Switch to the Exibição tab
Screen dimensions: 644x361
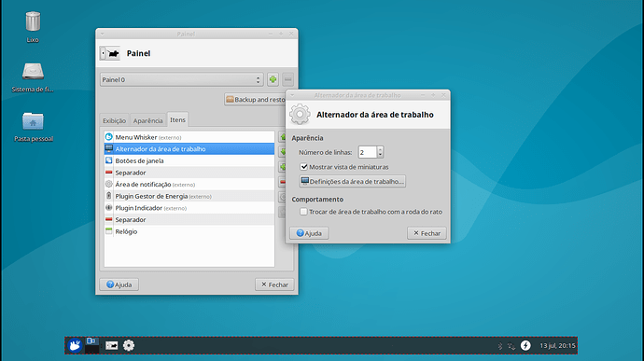click(x=114, y=120)
